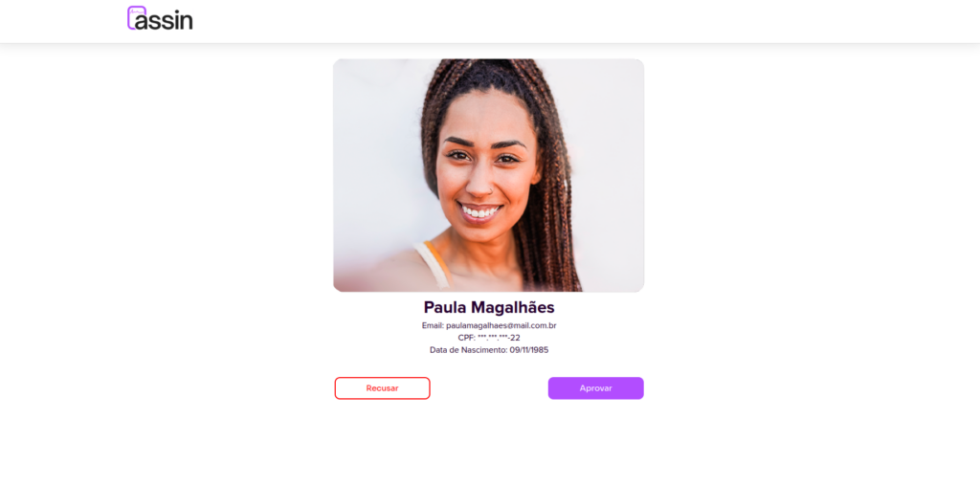
Task: Open Paula Magalhães's profile photo
Action: click(489, 175)
